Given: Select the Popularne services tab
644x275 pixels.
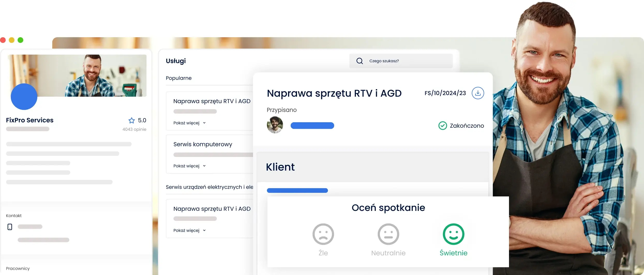Looking at the screenshot, I should pyautogui.click(x=179, y=78).
